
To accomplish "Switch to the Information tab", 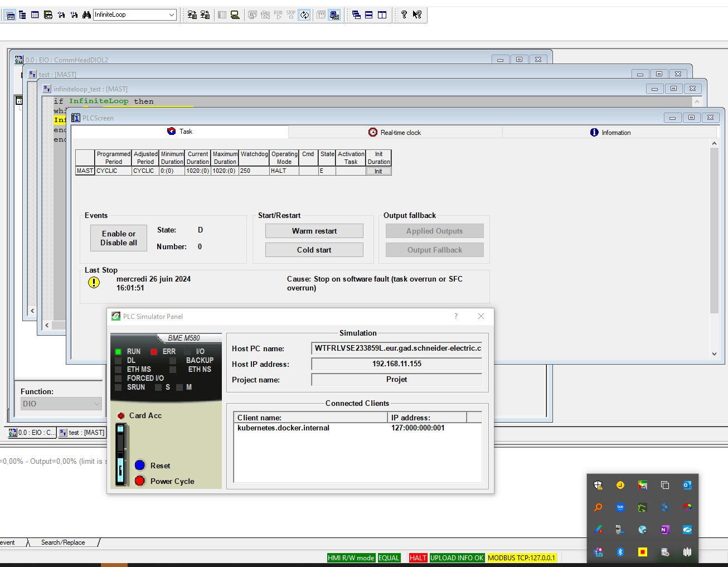I will coord(610,132).
